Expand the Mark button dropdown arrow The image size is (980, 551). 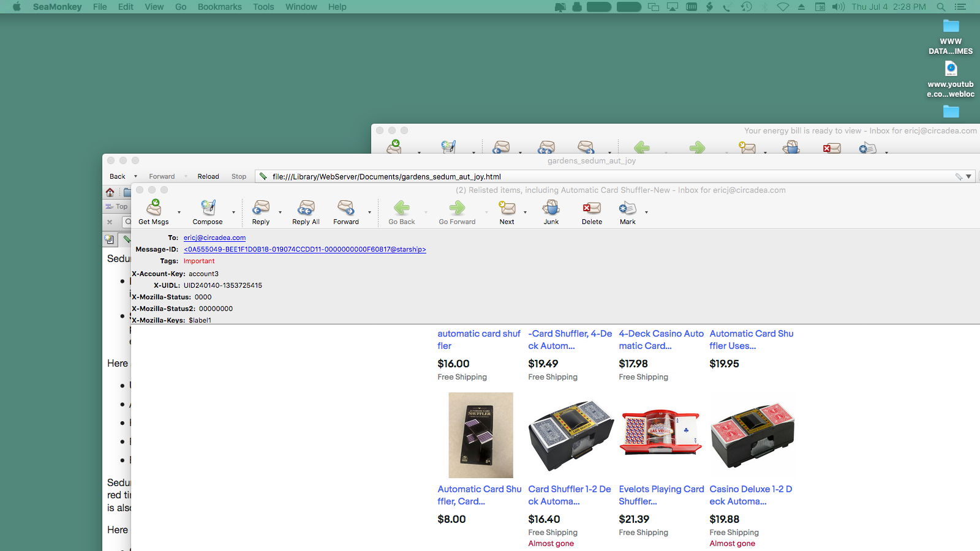646,212
